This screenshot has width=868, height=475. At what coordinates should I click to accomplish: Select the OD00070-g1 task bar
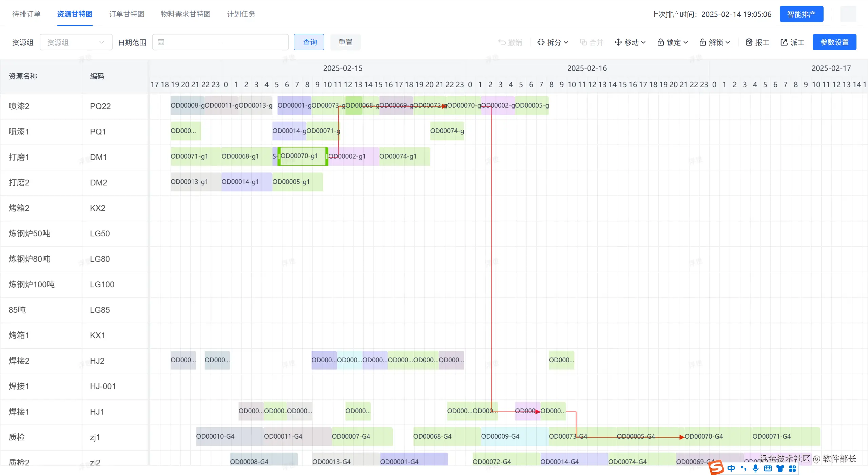click(303, 156)
